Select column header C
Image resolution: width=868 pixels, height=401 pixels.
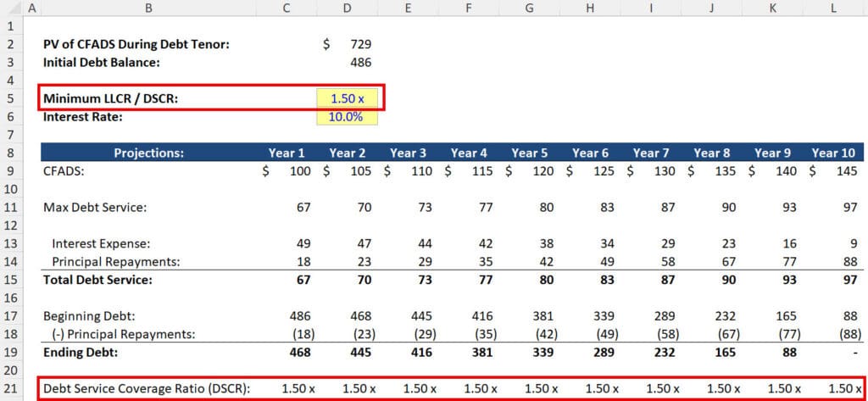coord(286,8)
